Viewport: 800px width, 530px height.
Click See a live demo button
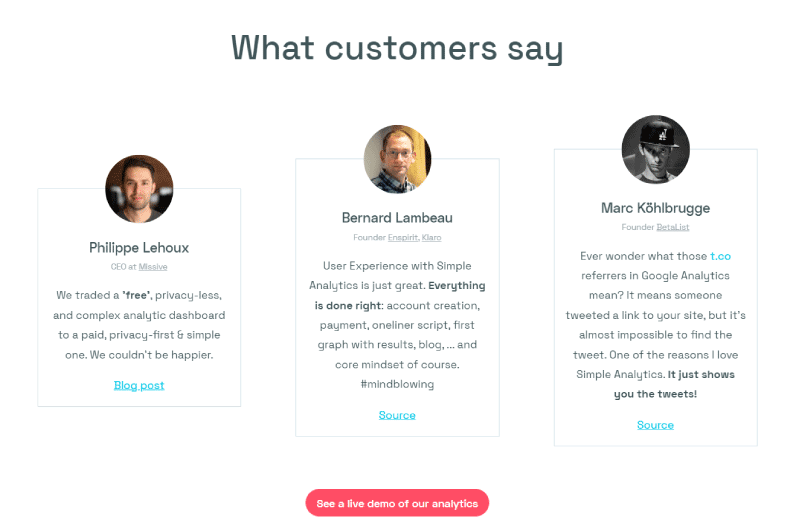pyautogui.click(x=397, y=503)
